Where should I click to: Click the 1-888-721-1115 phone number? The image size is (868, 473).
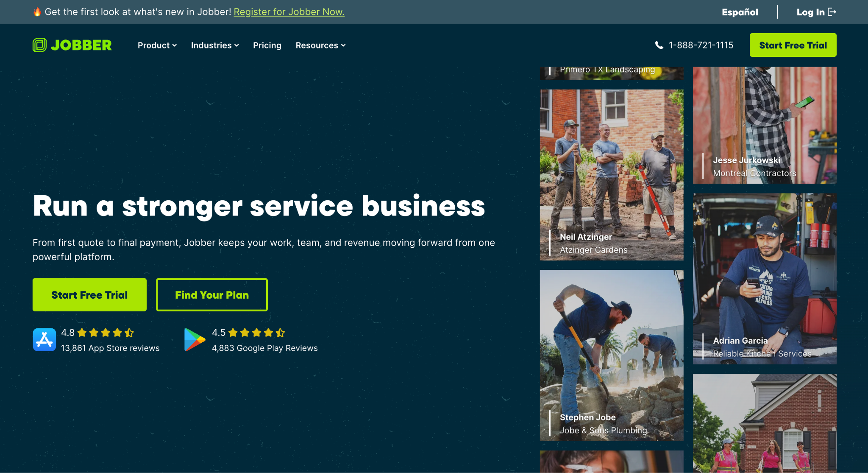[x=701, y=45]
